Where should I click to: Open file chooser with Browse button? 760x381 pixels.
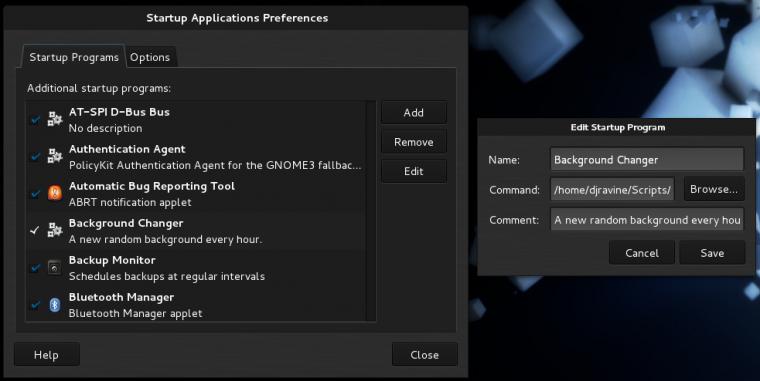click(x=713, y=190)
